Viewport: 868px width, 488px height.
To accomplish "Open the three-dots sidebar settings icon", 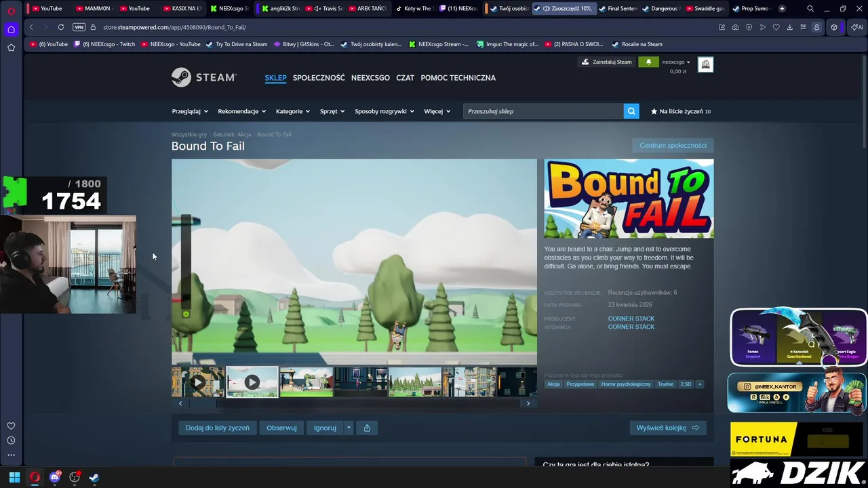I will (x=11, y=455).
